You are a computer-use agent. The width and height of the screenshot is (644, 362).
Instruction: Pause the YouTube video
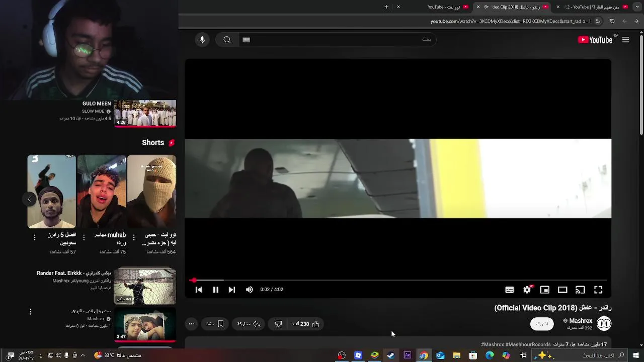tap(215, 290)
